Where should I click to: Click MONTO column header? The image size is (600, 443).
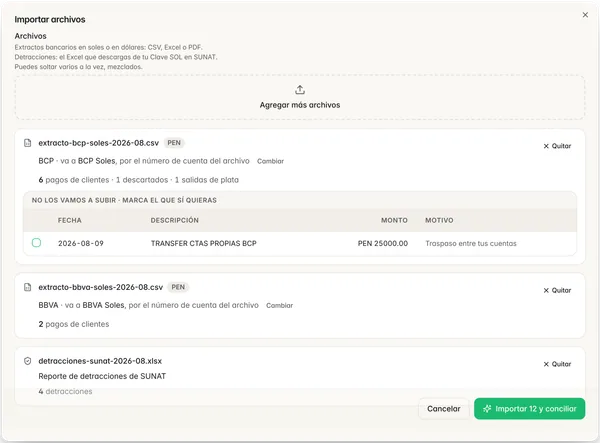pyautogui.click(x=394, y=220)
